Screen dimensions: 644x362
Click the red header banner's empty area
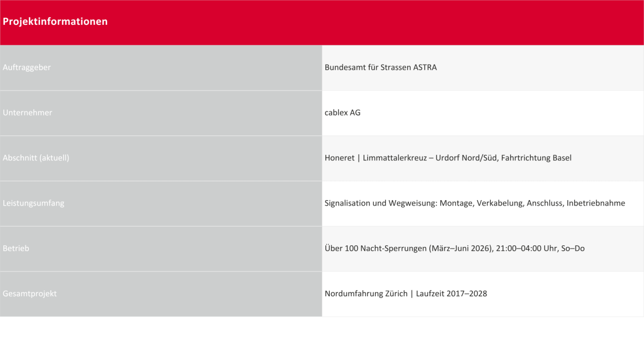[370, 23]
